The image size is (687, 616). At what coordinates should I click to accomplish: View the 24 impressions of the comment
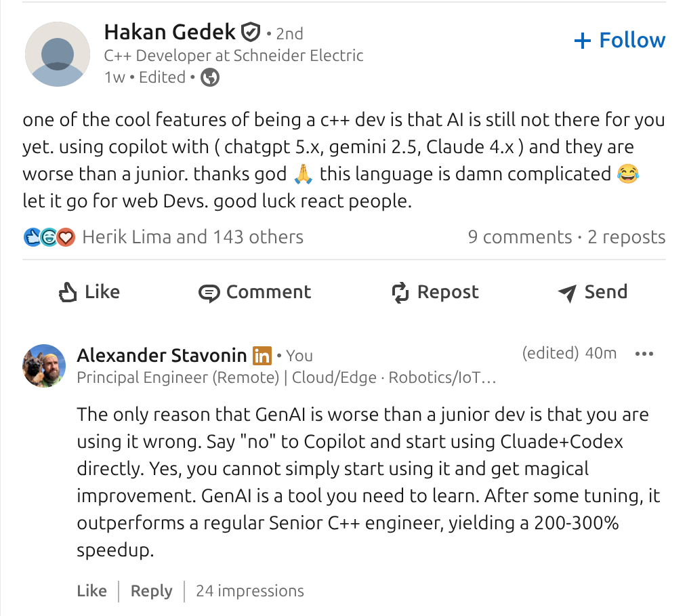tap(250, 591)
